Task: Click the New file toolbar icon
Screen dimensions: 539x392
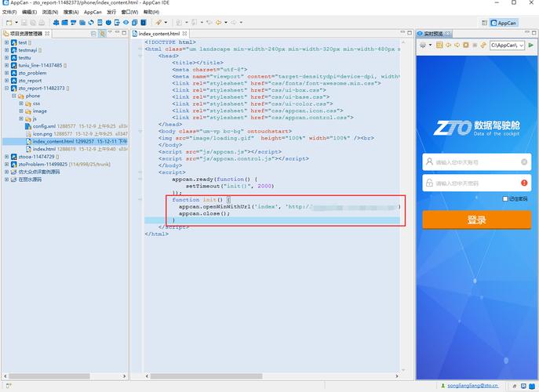Action: (x=9, y=23)
